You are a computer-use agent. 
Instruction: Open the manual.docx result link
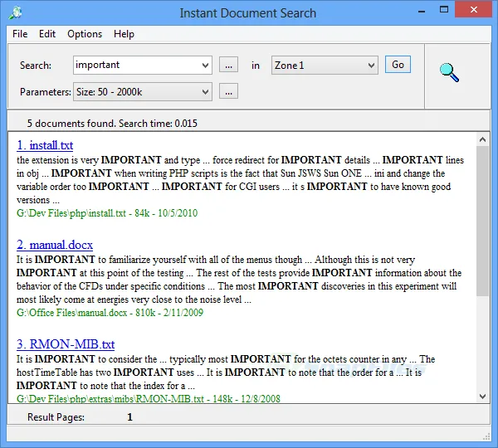pos(55,245)
